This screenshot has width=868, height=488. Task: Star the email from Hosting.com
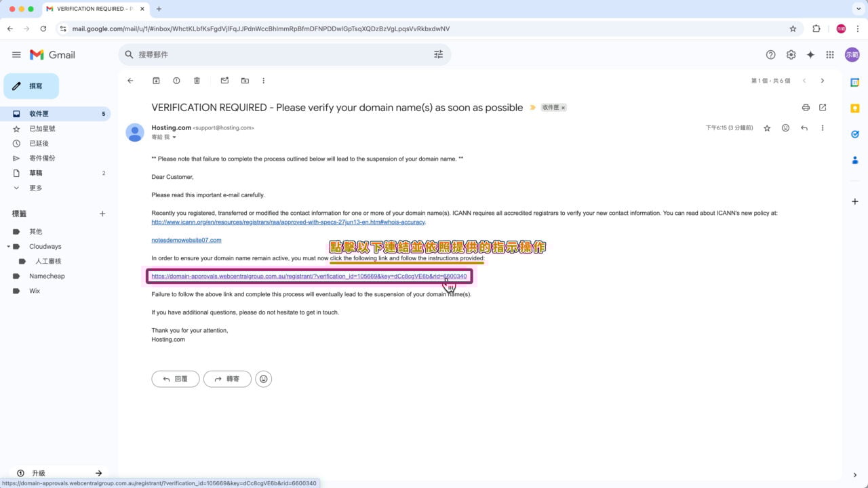pyautogui.click(x=767, y=127)
